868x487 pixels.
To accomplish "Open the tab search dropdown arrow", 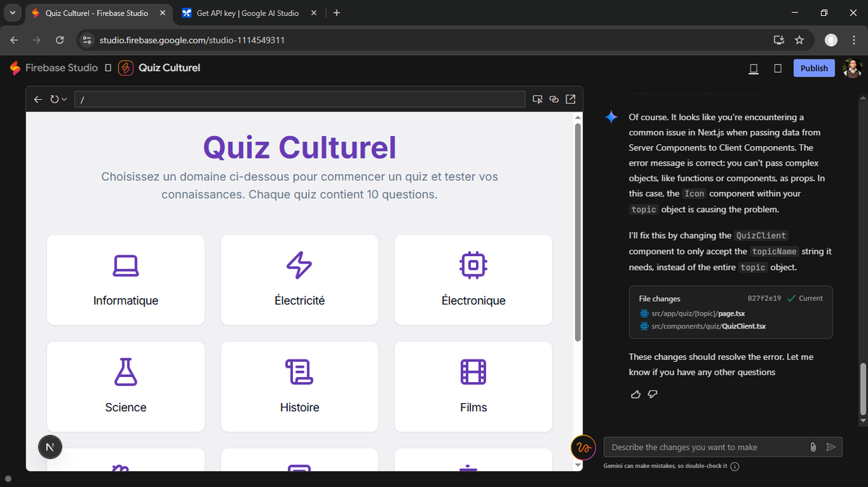I will coord(12,13).
